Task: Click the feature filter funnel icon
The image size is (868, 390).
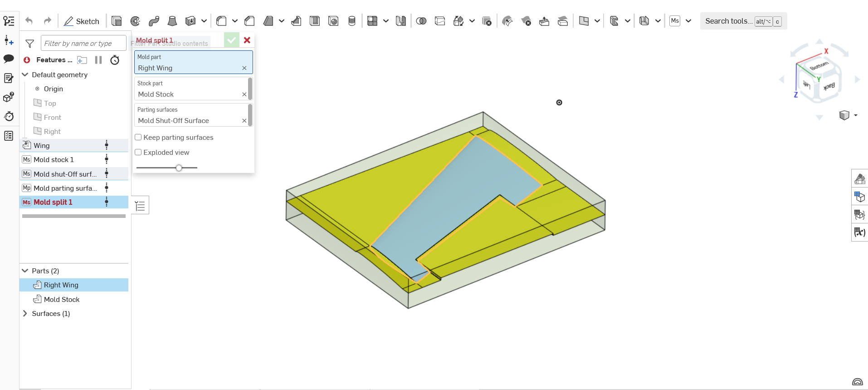Action: click(x=30, y=44)
